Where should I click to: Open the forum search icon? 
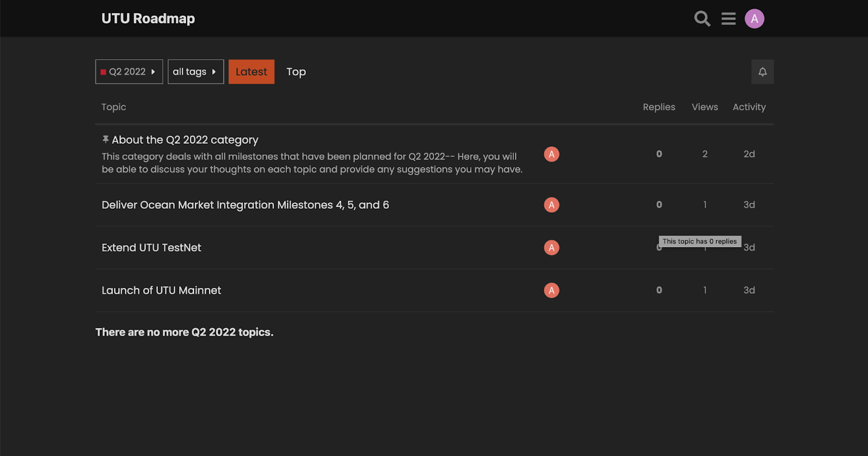click(702, 18)
